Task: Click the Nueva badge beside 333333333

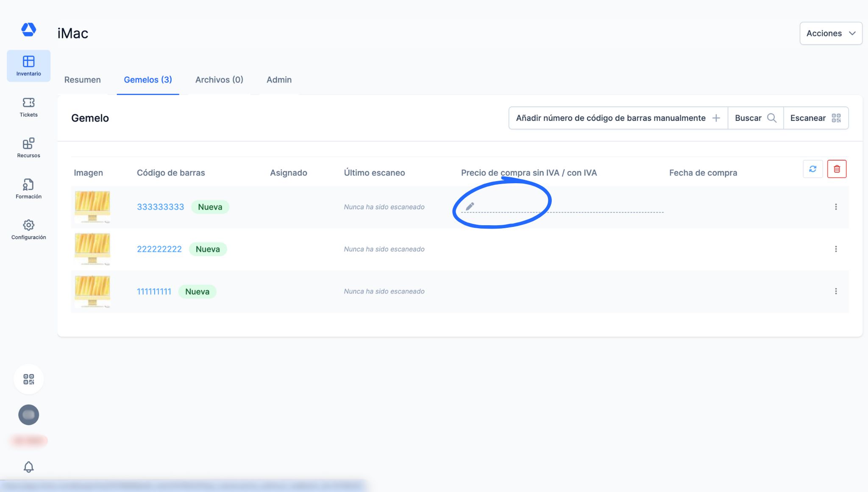Action: [210, 207]
